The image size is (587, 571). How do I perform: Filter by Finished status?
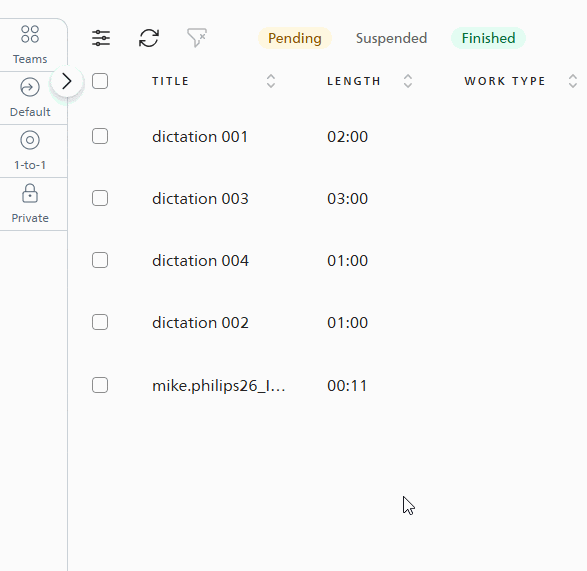coord(488,38)
